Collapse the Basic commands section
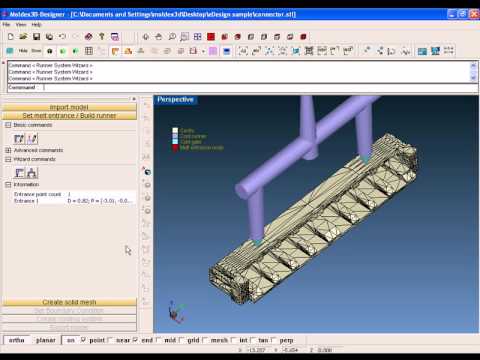Image resolution: width=480 pixels, height=360 pixels. click(x=8, y=125)
